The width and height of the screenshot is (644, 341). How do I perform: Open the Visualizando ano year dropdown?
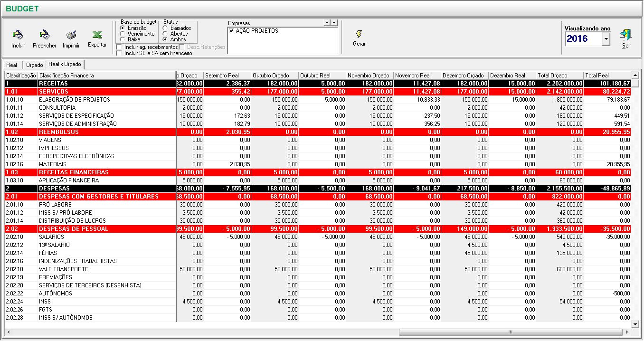[606, 40]
